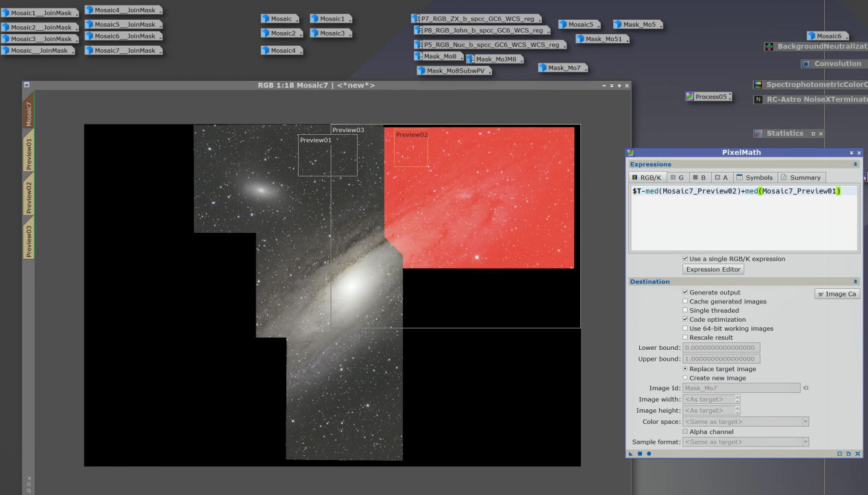Click the Mosaic6 image icon
Viewport: 868px width, 495px height.
pyautogui.click(x=828, y=36)
